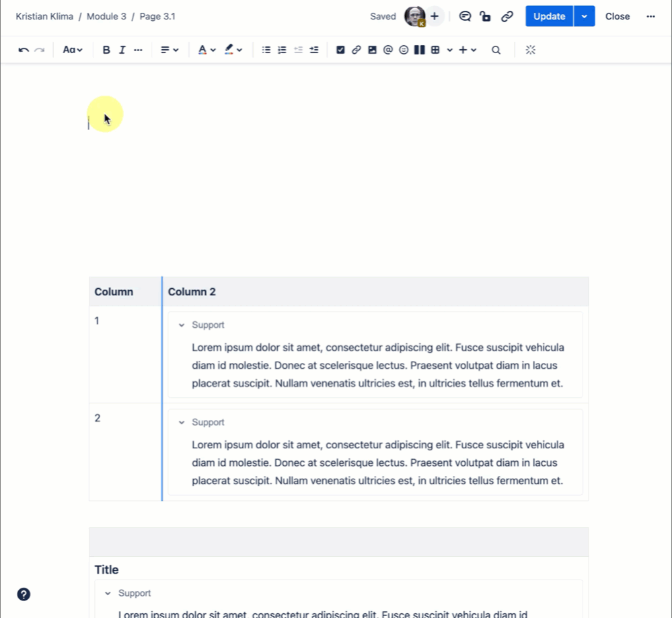The width and height of the screenshot is (672, 618).
Task: Insert an image or file
Action: pyautogui.click(x=372, y=50)
